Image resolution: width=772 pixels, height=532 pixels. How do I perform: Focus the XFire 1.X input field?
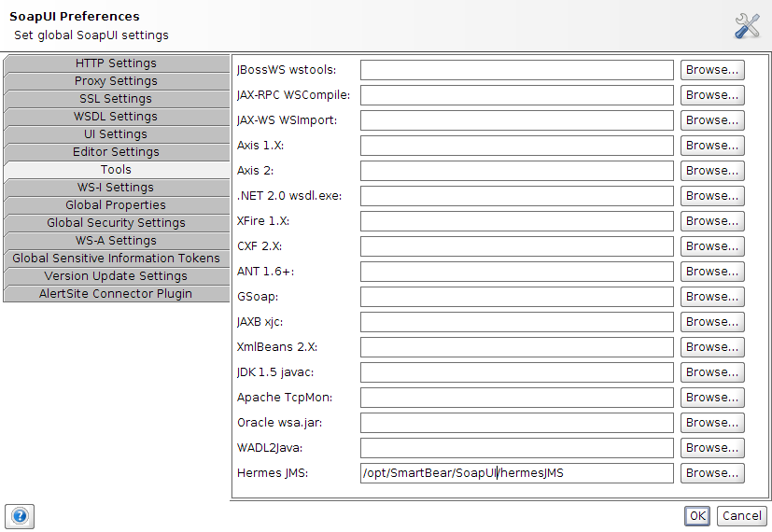point(517,221)
